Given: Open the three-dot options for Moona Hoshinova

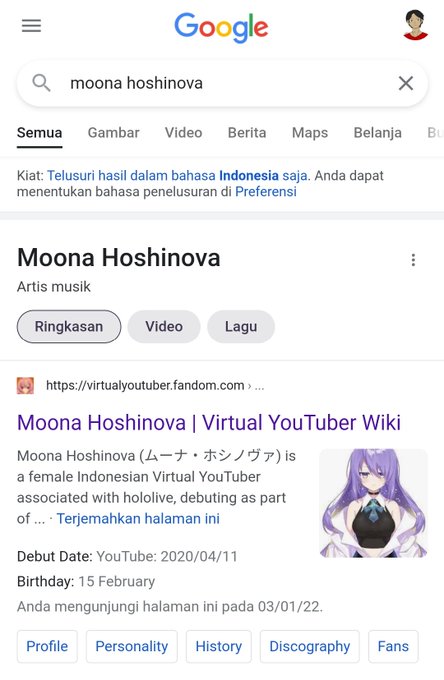Looking at the screenshot, I should pos(413,260).
